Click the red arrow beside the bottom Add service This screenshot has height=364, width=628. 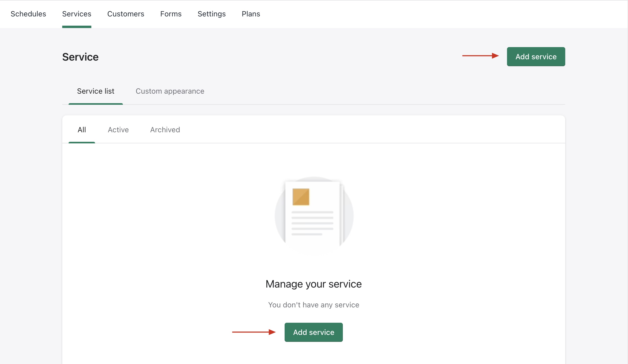254,332
